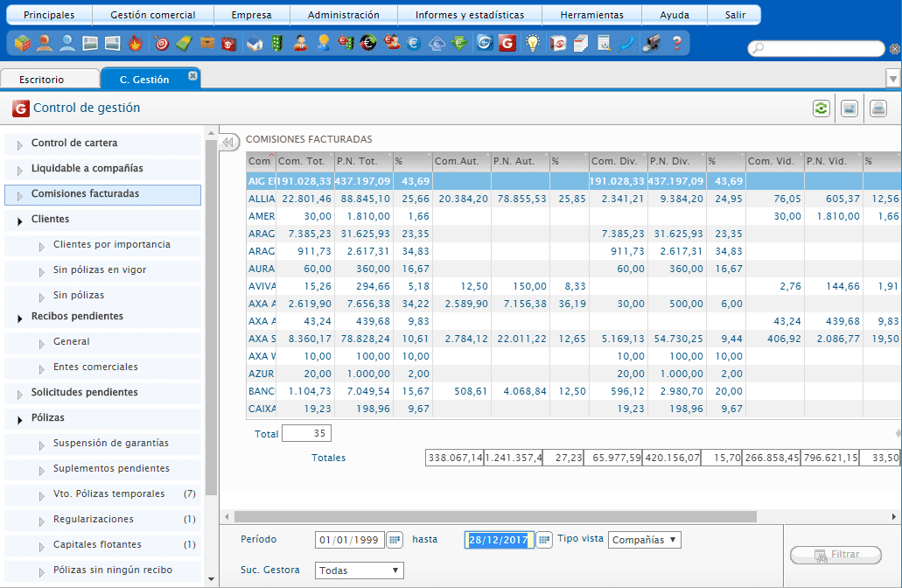Refresh Control de gestión with green arrows icon
The image size is (902, 588).
822,108
